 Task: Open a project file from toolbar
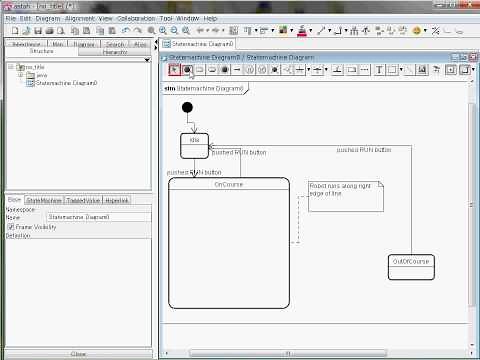tap(26, 31)
